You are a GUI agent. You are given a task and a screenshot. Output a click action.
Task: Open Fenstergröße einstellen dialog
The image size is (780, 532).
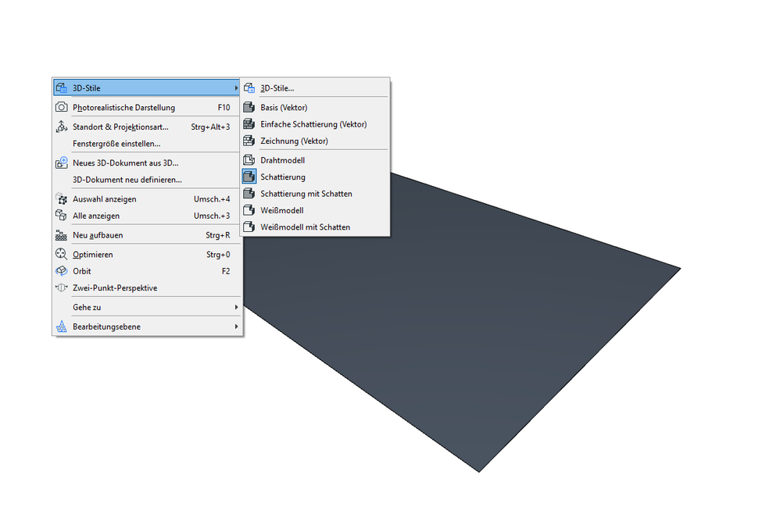point(117,143)
